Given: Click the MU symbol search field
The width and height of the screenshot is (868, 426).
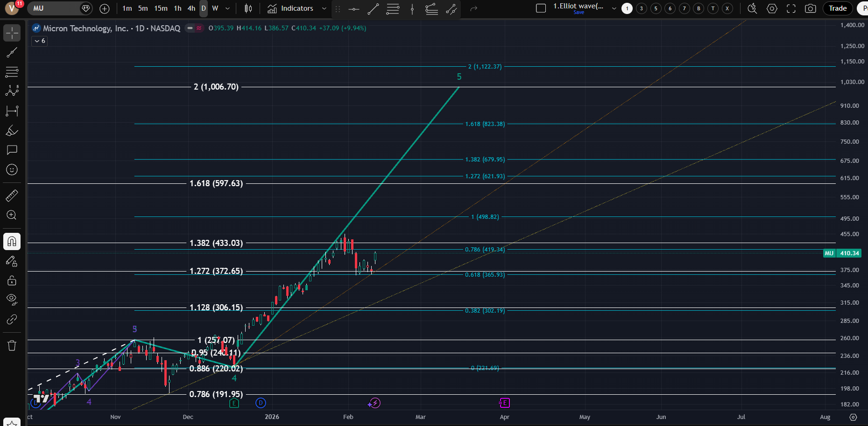Looking at the screenshot, I should point(54,8).
